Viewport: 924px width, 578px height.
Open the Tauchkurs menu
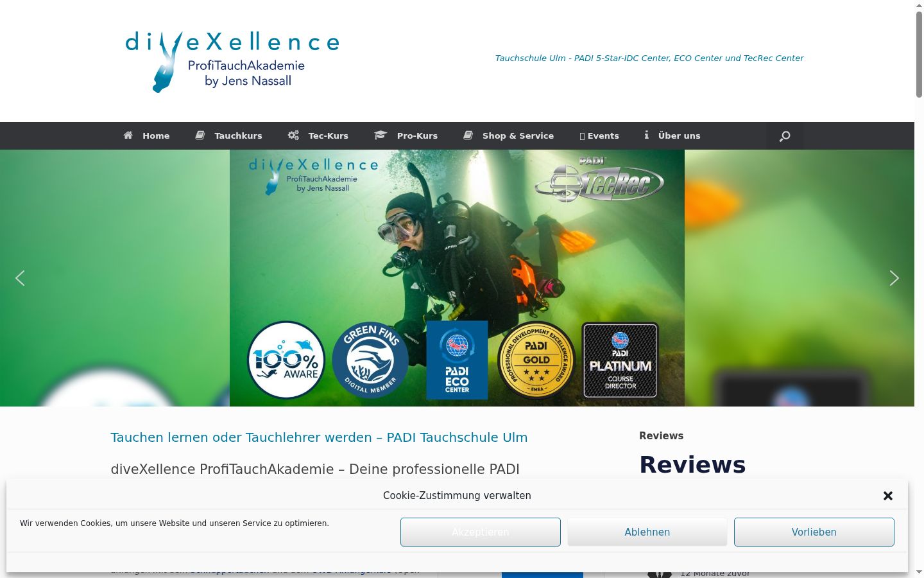tap(229, 136)
